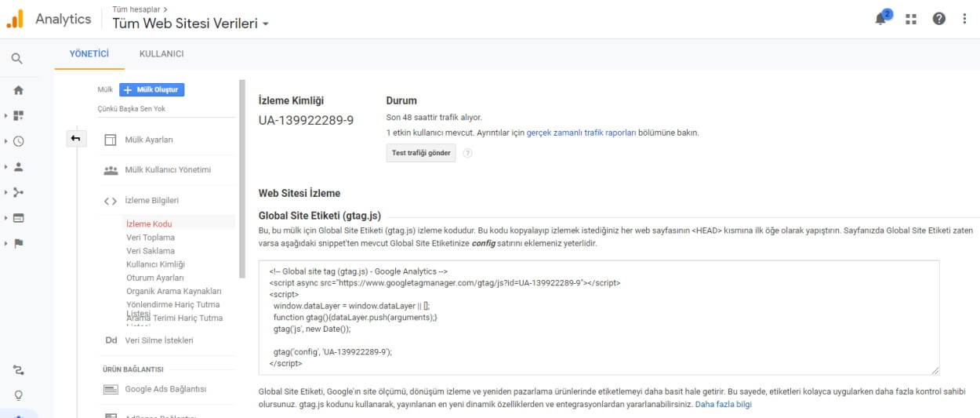
Task: Expand Conversions section arrow in sidebar
Action: point(6,243)
